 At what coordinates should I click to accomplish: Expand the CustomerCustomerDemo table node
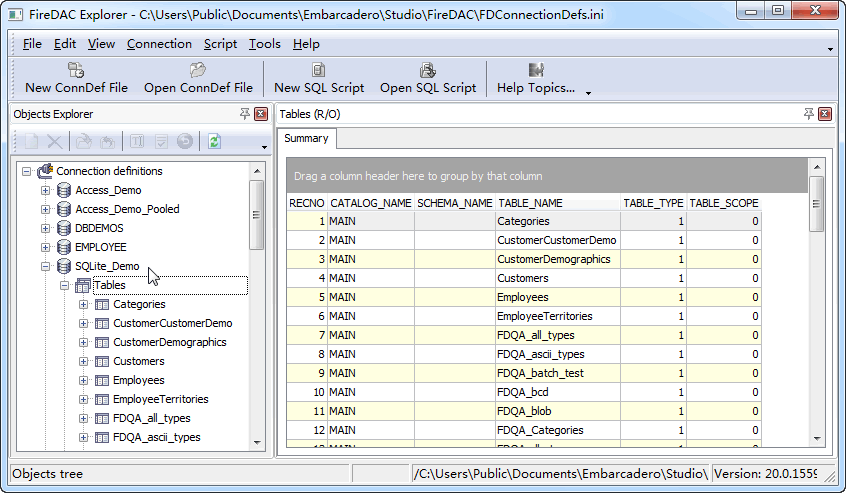pos(83,324)
